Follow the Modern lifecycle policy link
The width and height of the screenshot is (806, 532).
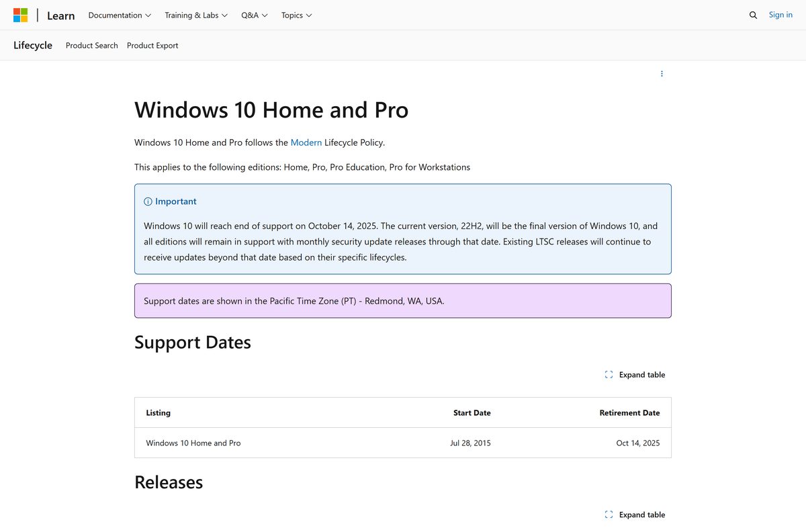(x=306, y=142)
